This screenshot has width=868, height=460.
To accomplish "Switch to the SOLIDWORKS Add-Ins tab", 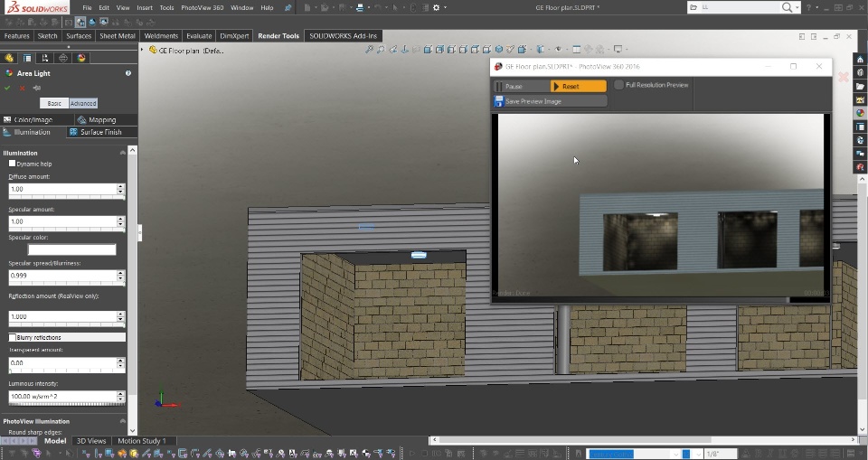I will coord(343,36).
